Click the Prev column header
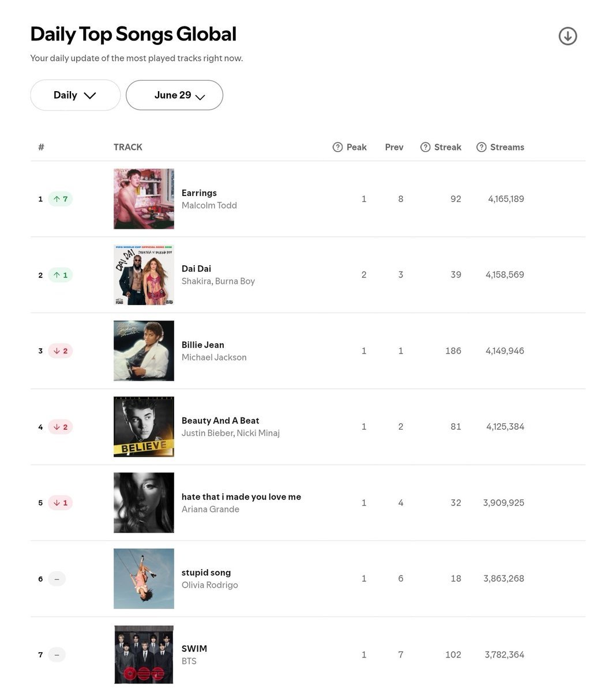The height and width of the screenshot is (692, 616). [395, 147]
